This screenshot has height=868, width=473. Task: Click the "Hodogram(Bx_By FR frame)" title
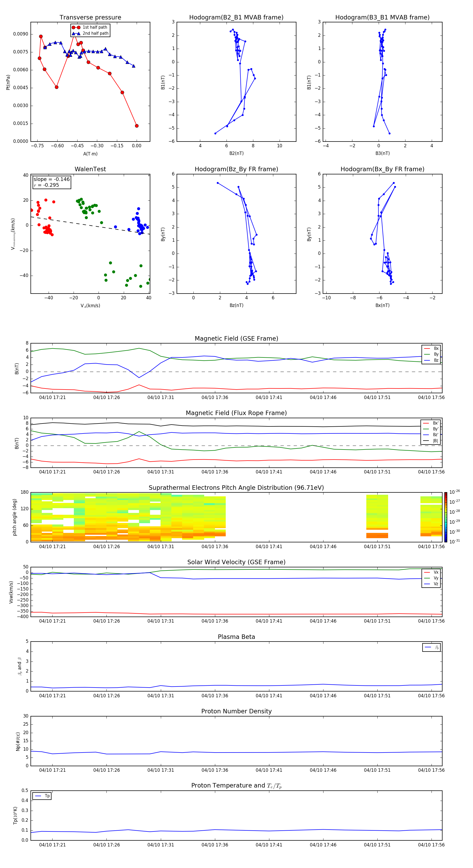(382, 169)
